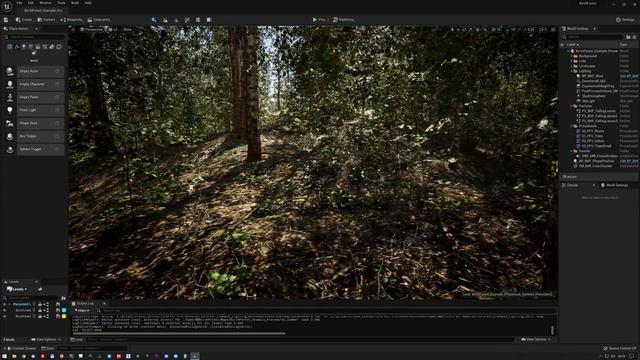Image resolution: width=640 pixels, height=360 pixels.
Task: Toggle visibility of second level row
Action: 4,311
